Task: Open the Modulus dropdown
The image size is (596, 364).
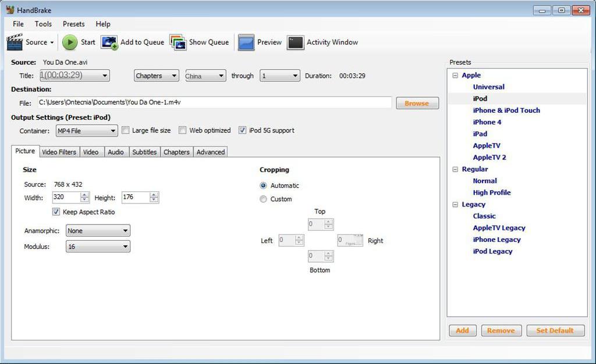Action: (98, 247)
